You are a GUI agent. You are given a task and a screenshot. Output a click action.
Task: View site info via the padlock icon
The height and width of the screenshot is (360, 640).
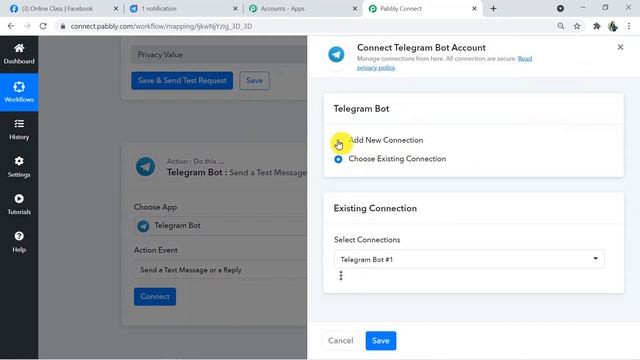pyautogui.click(x=62, y=26)
